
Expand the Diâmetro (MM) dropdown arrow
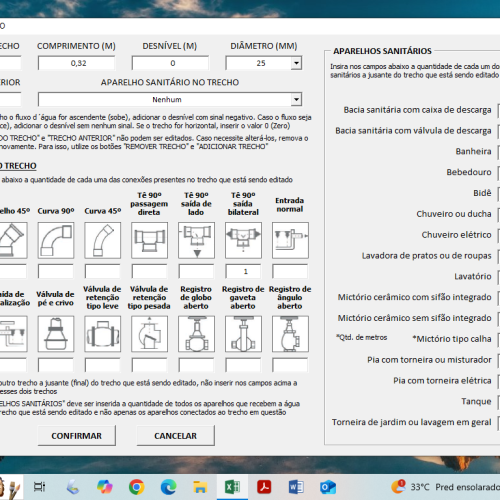[296, 63]
